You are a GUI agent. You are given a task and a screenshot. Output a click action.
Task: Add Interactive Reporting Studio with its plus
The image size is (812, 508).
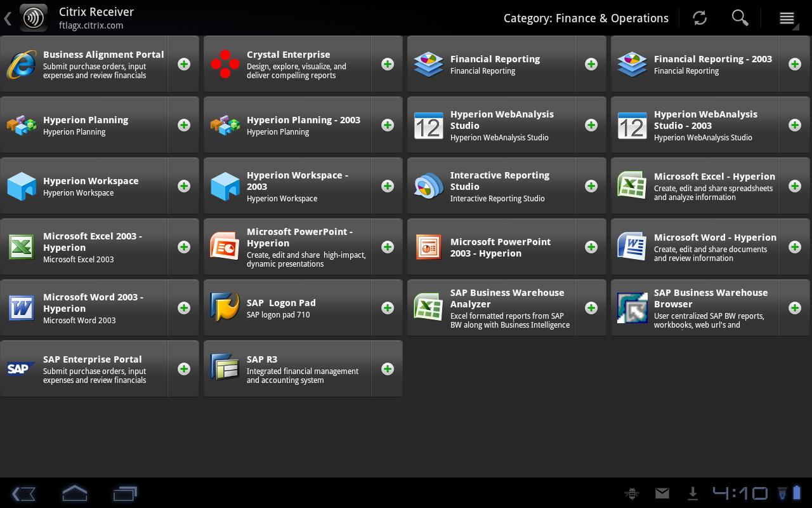pos(591,186)
